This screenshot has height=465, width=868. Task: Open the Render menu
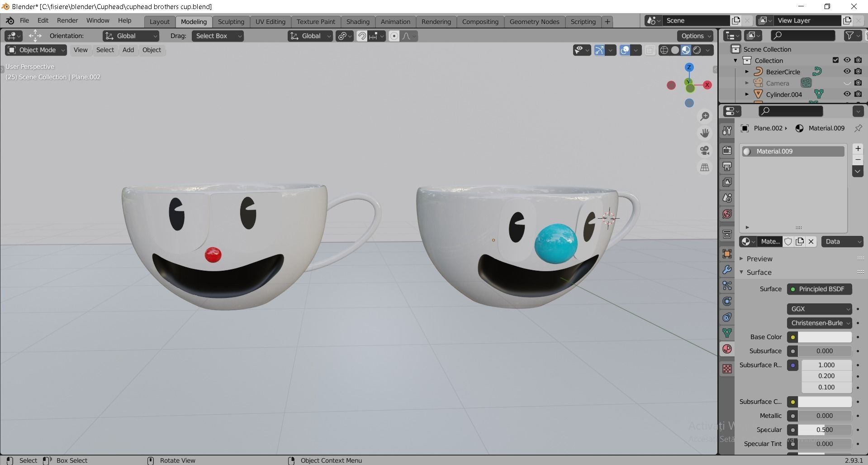coord(67,20)
